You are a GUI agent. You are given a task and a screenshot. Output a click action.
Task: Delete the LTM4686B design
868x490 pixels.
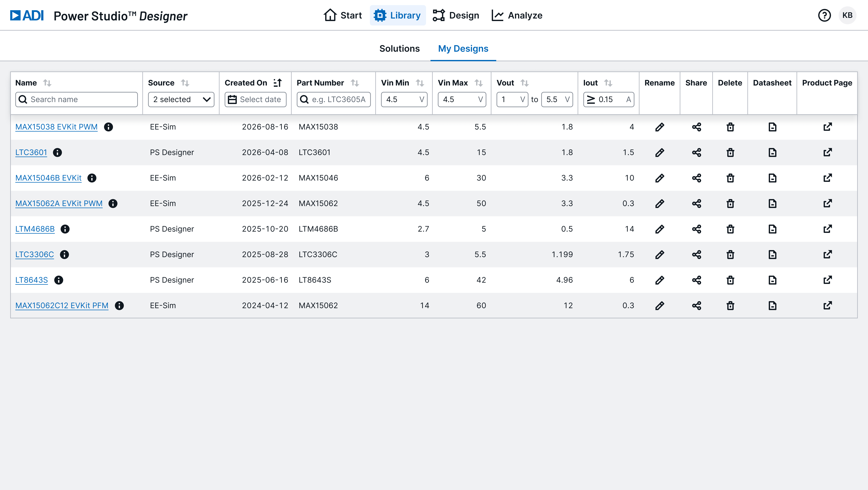tap(730, 229)
